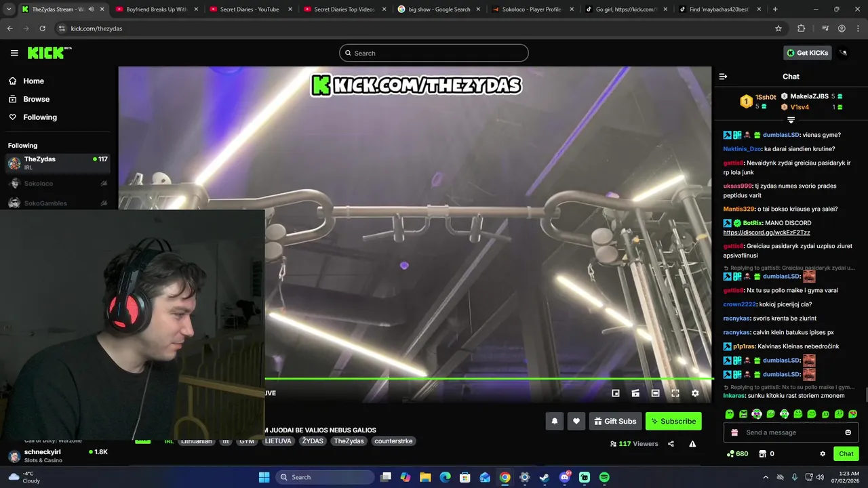Screen dimensions: 868x488
Task: Share the stream via share icon
Action: [671, 444]
